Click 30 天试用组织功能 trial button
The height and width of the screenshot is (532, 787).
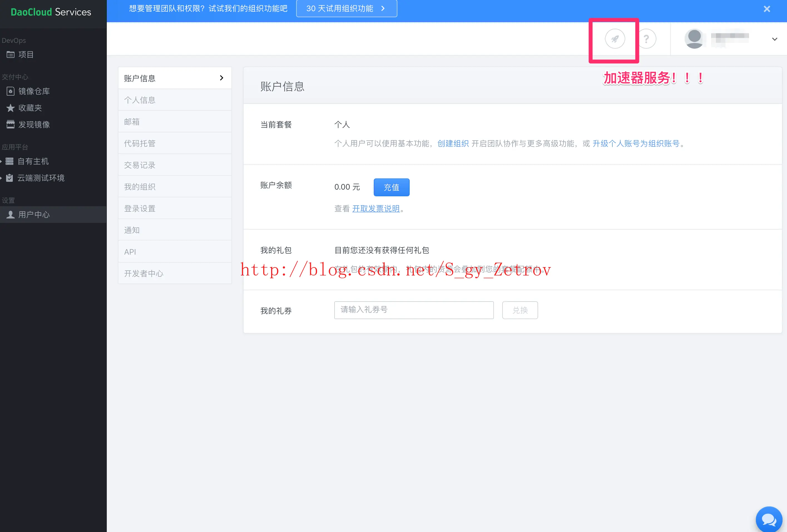(346, 8)
